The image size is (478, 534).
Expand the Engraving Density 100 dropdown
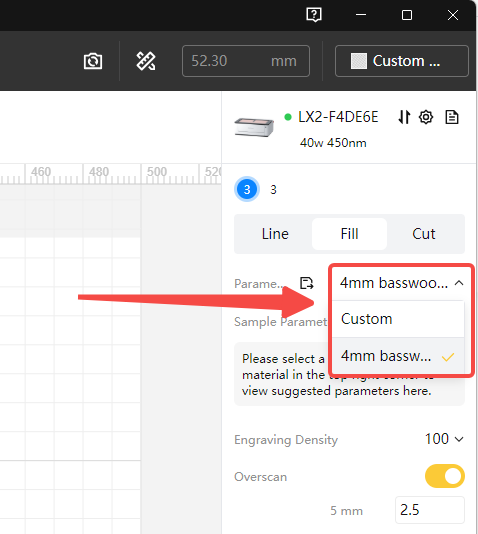[444, 439]
